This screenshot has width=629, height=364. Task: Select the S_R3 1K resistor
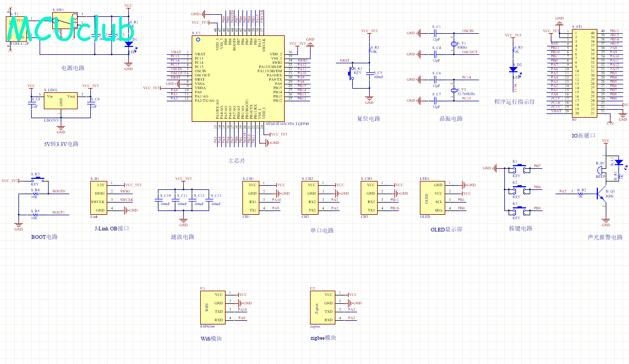coord(513,50)
